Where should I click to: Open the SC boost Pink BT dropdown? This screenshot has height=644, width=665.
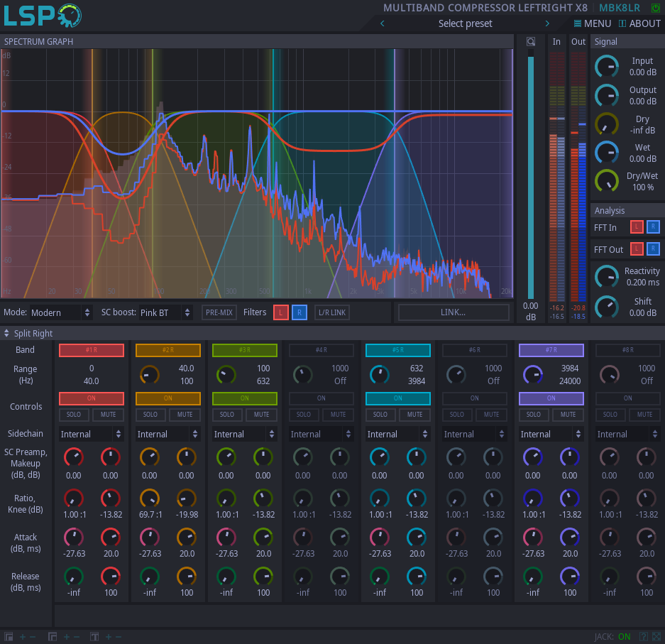click(x=165, y=312)
